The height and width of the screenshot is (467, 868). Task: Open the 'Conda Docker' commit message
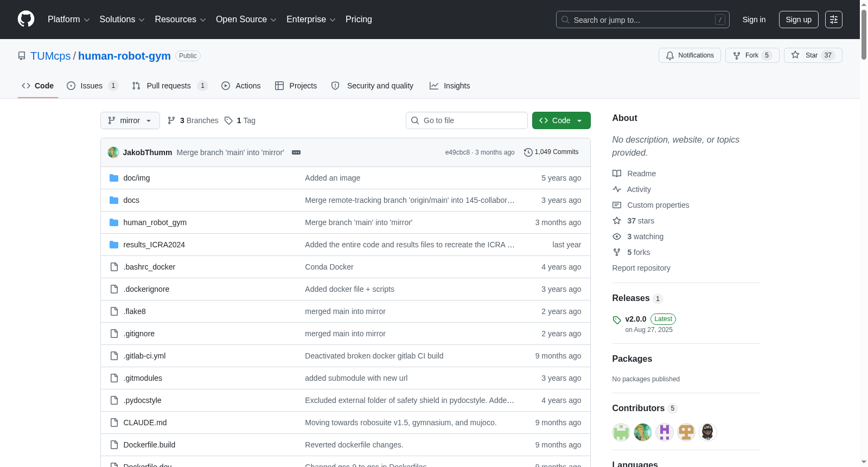tap(329, 267)
